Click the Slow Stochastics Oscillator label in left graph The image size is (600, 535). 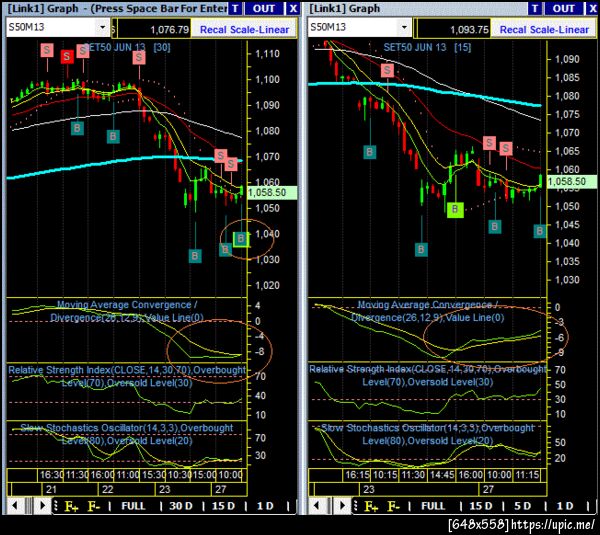(x=127, y=434)
